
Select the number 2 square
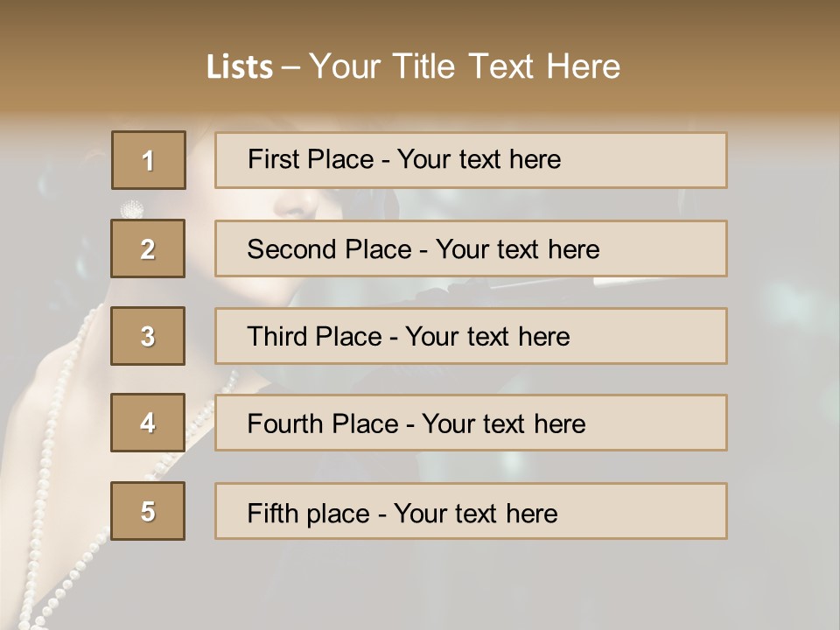point(148,248)
